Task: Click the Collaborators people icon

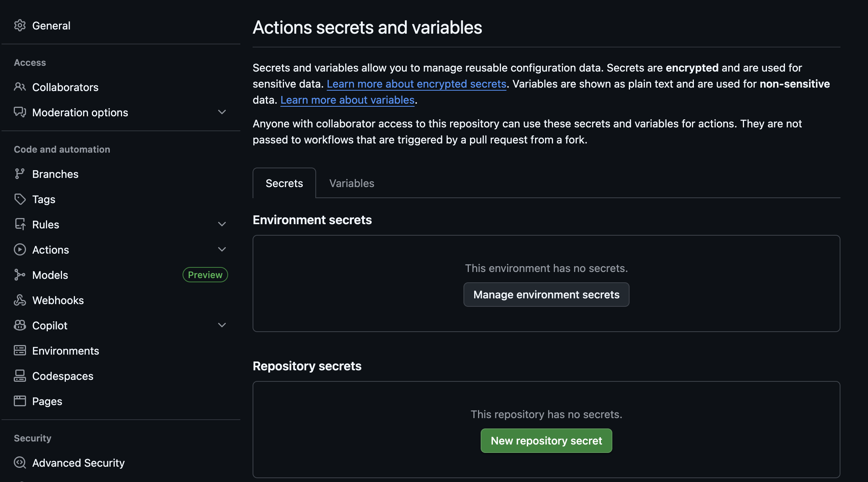Action: point(20,87)
